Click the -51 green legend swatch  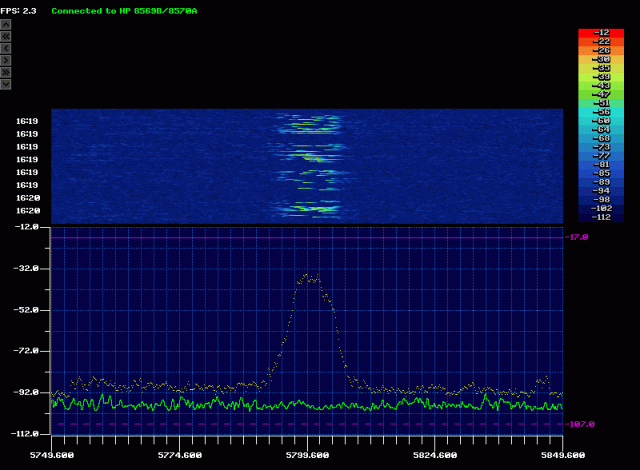pyautogui.click(x=601, y=103)
